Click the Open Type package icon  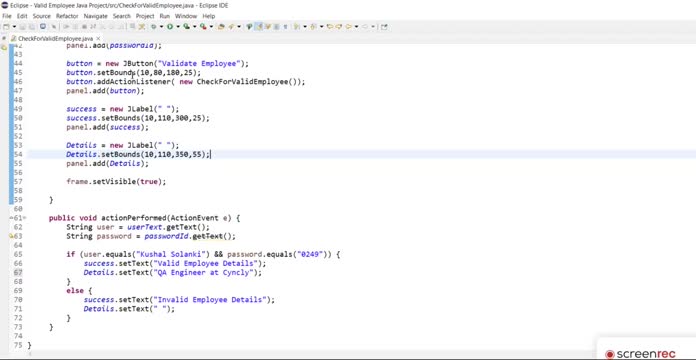point(221,27)
